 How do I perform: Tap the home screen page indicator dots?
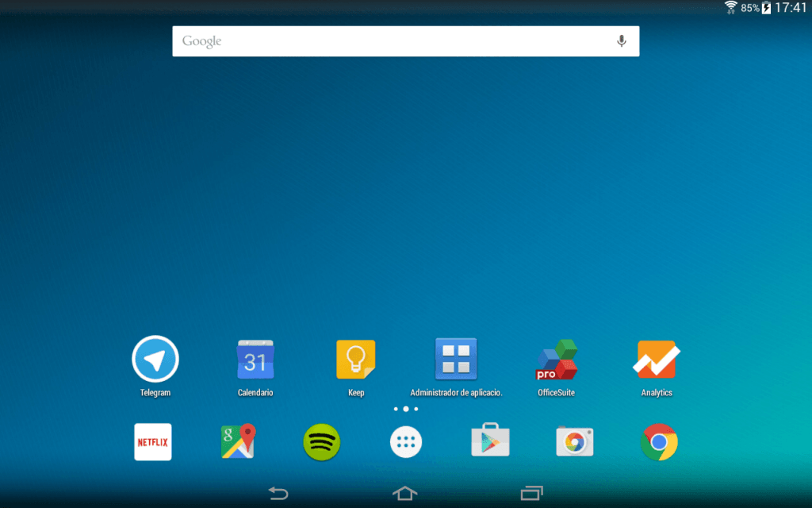[x=406, y=408]
